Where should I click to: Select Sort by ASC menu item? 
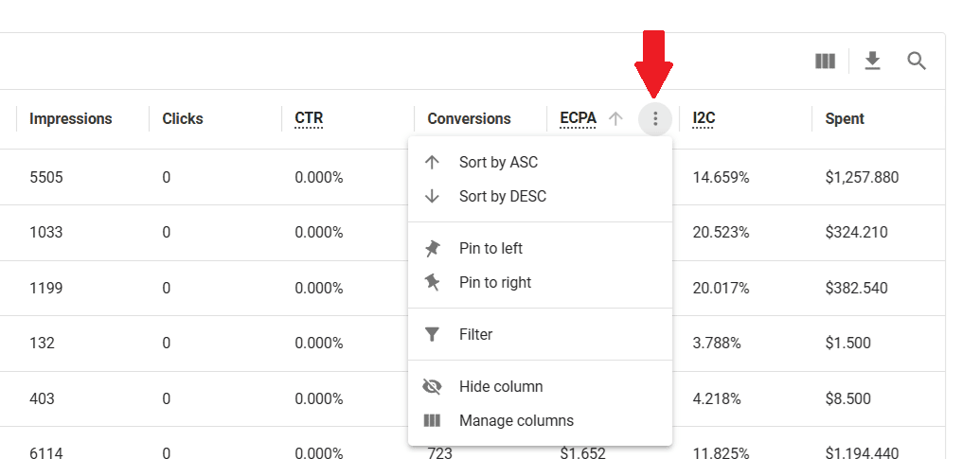(498, 163)
